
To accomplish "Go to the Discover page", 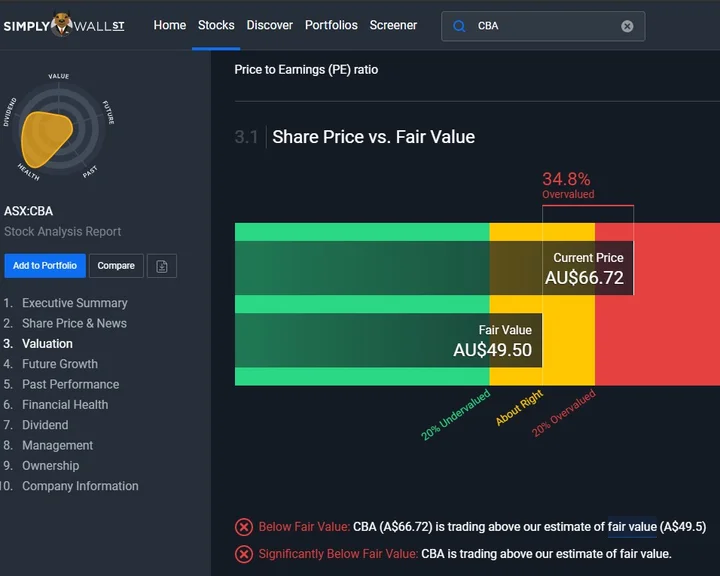I will [270, 25].
